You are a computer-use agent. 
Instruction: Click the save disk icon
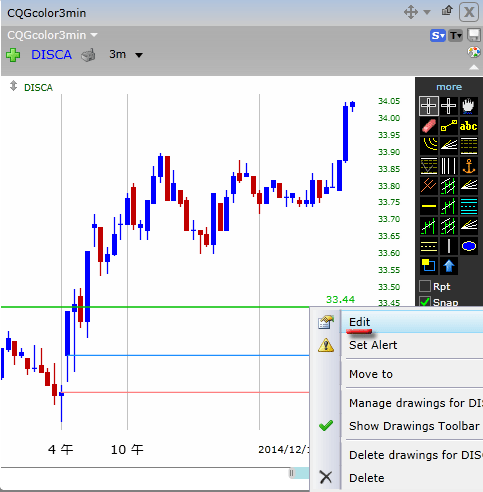474,35
